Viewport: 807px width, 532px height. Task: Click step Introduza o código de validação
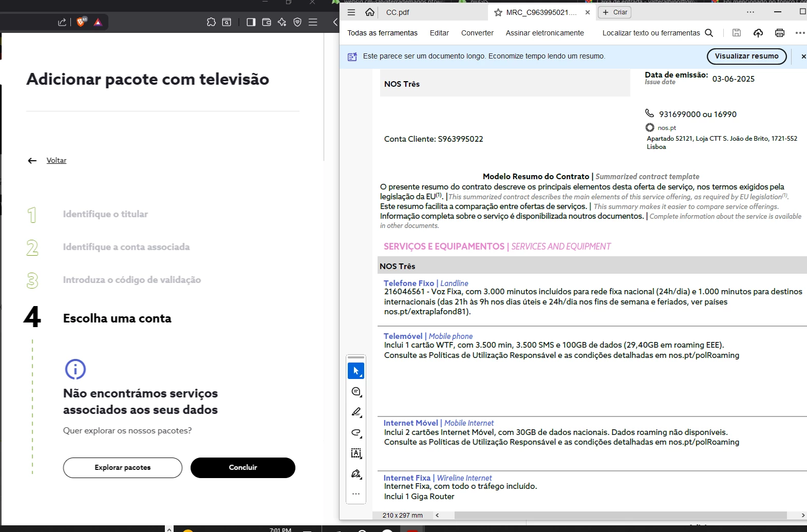coord(132,280)
